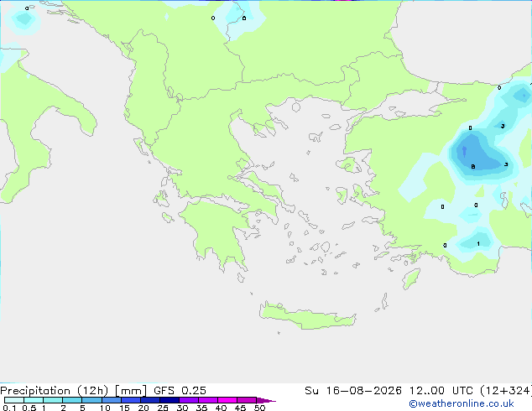
Task: Click the 'GFS 0.25' model label
Action: (180, 391)
